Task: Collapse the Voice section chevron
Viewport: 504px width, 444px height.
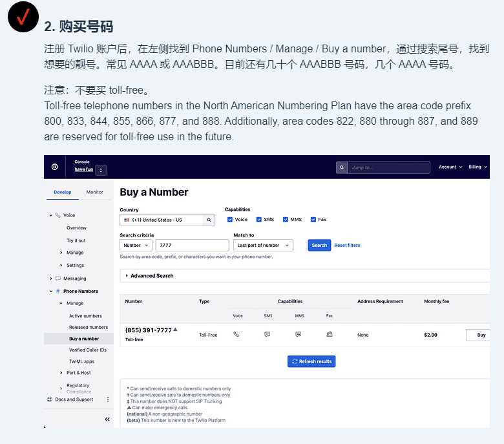Action: [51, 215]
